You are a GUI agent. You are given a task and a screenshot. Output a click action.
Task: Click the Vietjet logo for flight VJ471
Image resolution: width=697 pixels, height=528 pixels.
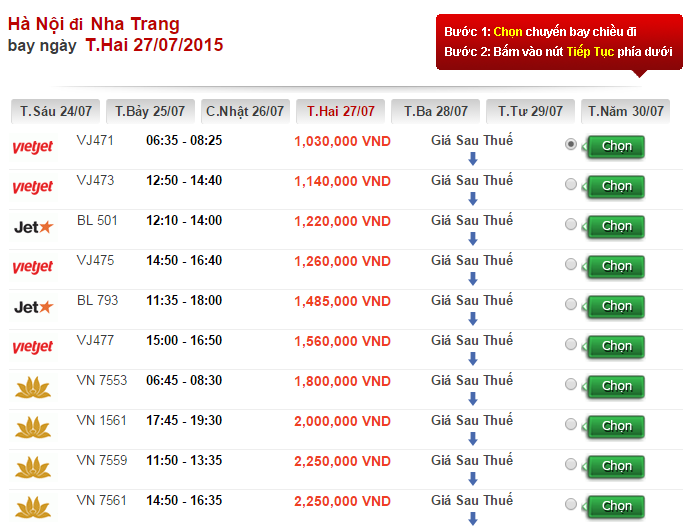pyautogui.click(x=32, y=148)
